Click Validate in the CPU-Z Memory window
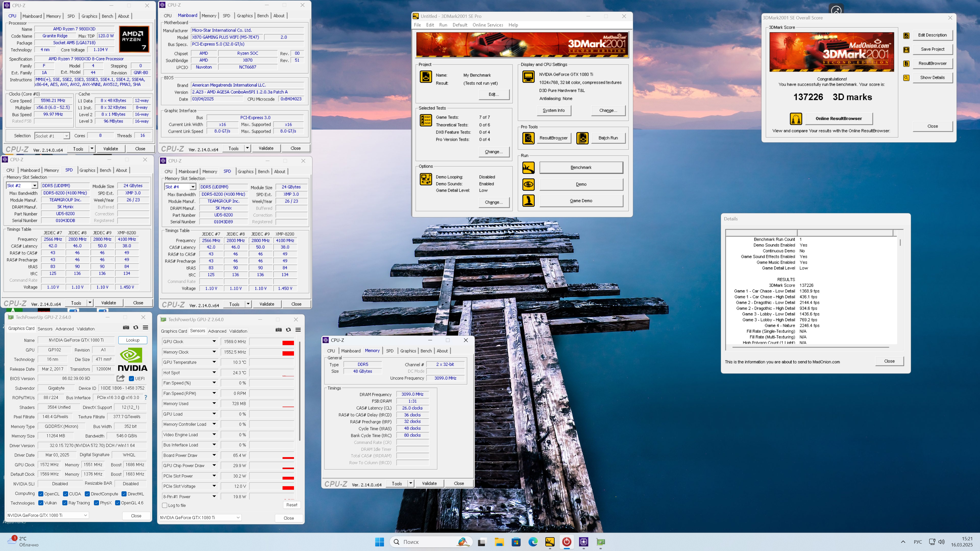Screen dimensions: 980x551 pyautogui.click(x=429, y=483)
